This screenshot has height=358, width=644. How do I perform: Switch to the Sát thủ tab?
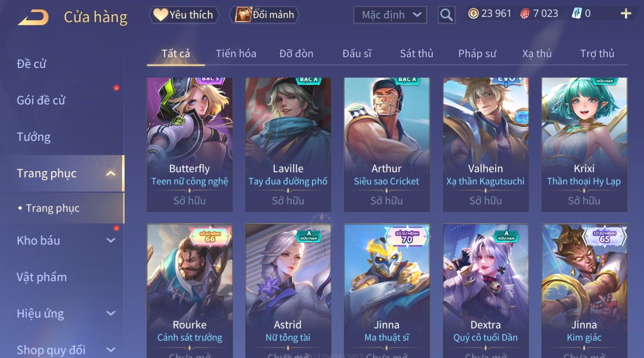[416, 54]
